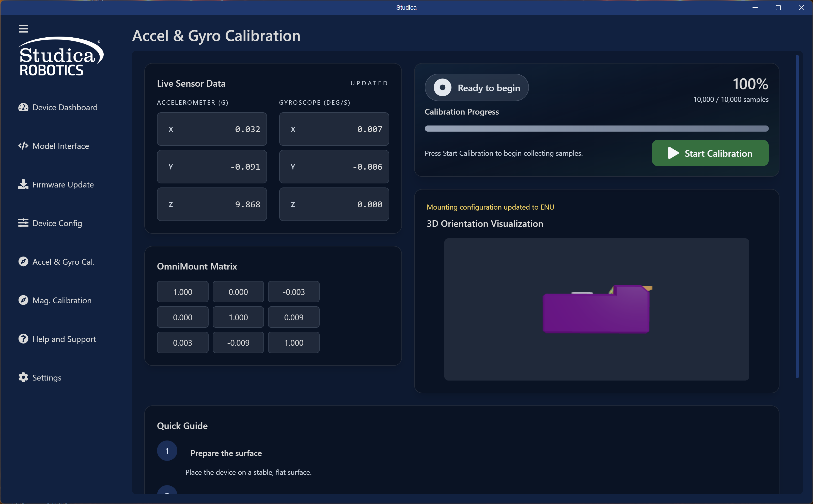Collapse sidebar with hamburger menu icon
813x504 pixels.
23,29
